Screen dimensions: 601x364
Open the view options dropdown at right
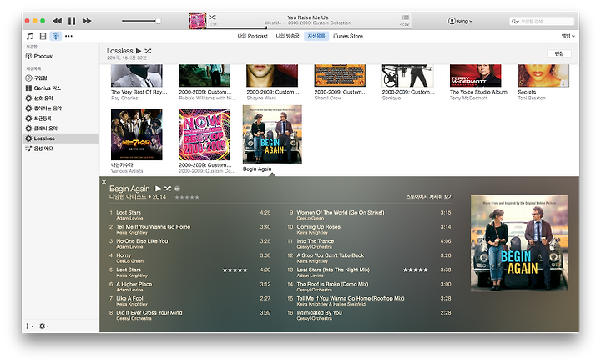pos(568,36)
